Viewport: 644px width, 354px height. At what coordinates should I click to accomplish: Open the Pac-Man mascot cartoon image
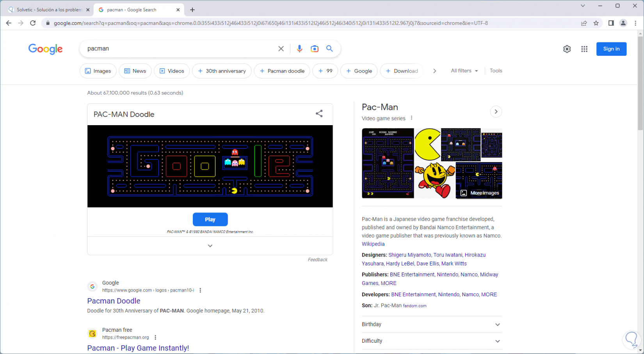435,180
